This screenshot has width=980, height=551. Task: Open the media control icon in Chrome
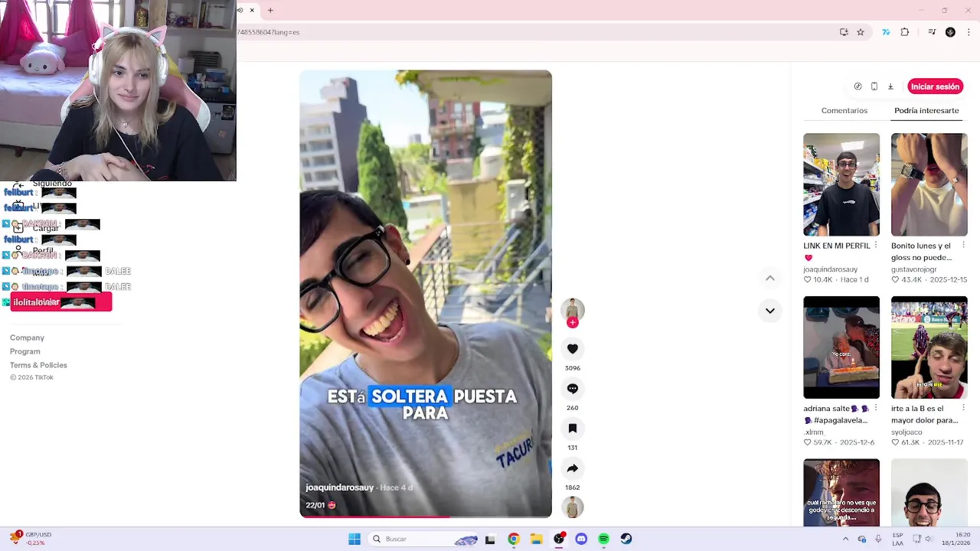(x=932, y=32)
